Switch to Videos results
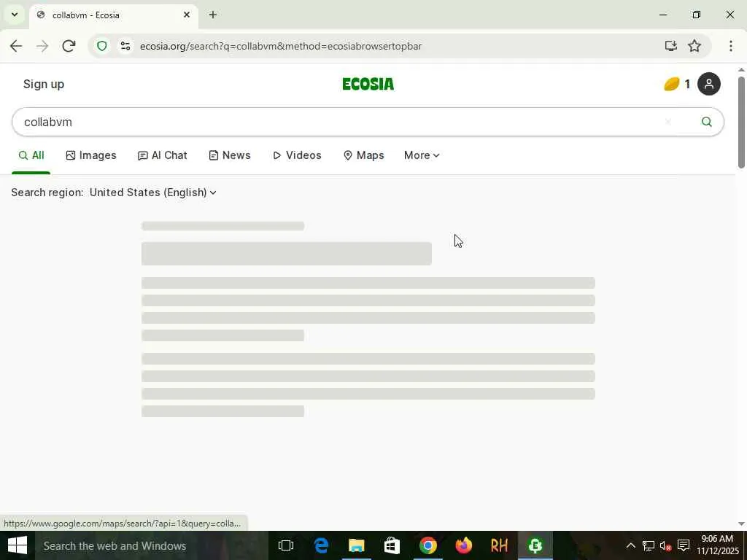The height and width of the screenshot is (560, 747). click(x=298, y=156)
